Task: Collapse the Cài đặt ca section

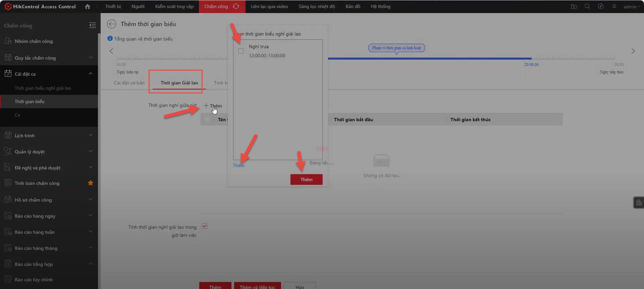Action: 90,74
